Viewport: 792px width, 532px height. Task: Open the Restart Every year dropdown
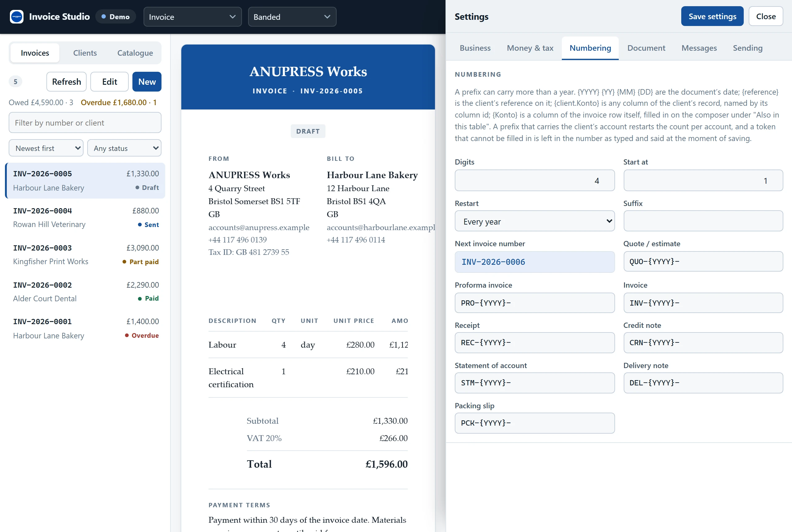coord(535,221)
